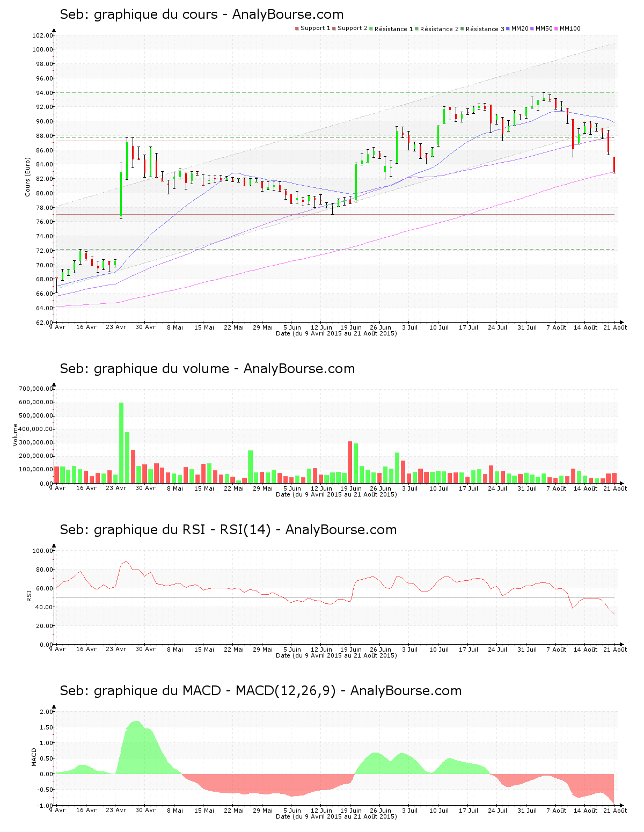Click the "-1.00" MACD axis value

pyautogui.click(x=46, y=806)
